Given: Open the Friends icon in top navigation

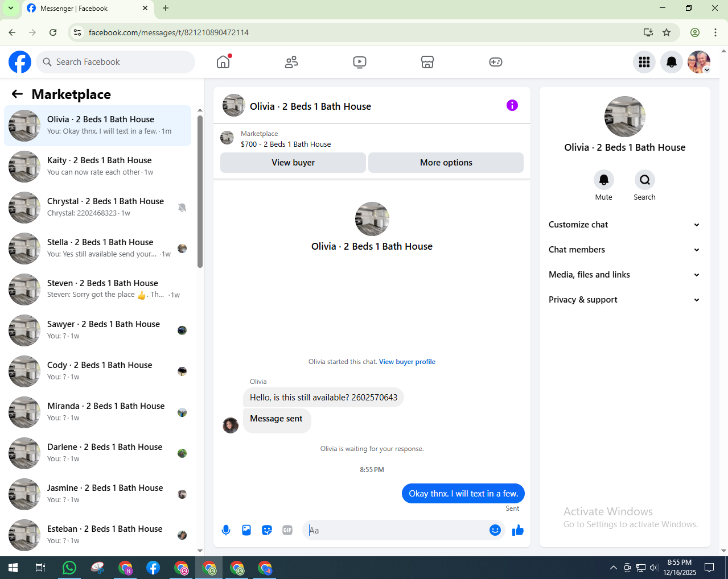Looking at the screenshot, I should (291, 62).
